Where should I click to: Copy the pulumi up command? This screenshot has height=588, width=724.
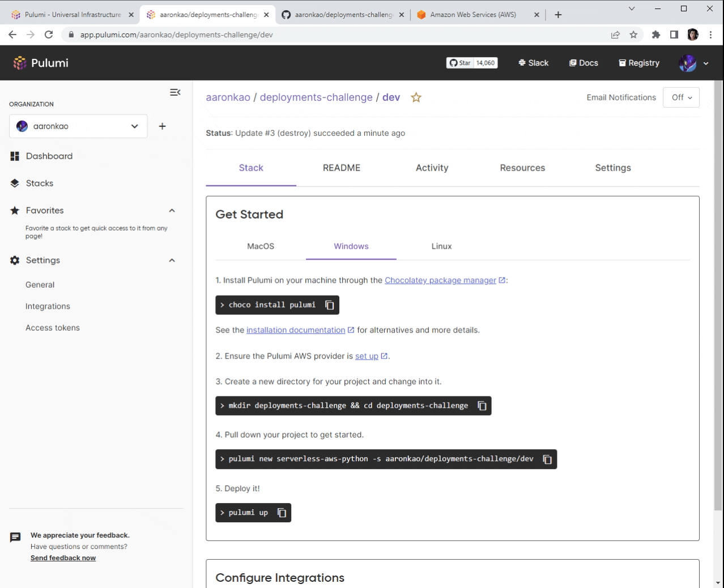[x=282, y=513]
